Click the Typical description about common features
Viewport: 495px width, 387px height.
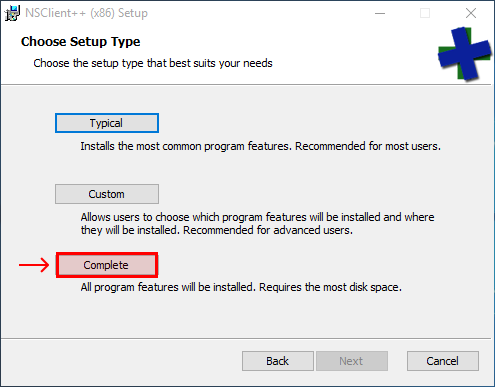261,146
